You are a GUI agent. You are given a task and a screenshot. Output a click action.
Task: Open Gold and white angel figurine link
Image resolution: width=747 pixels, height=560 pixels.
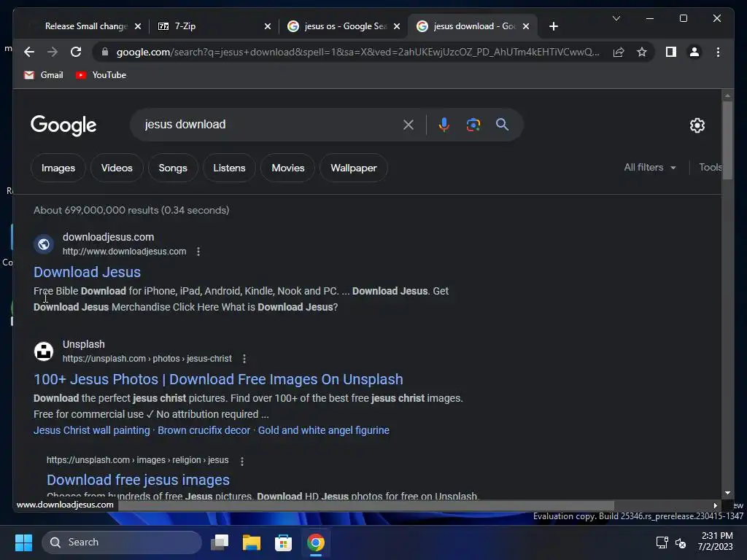323,430
